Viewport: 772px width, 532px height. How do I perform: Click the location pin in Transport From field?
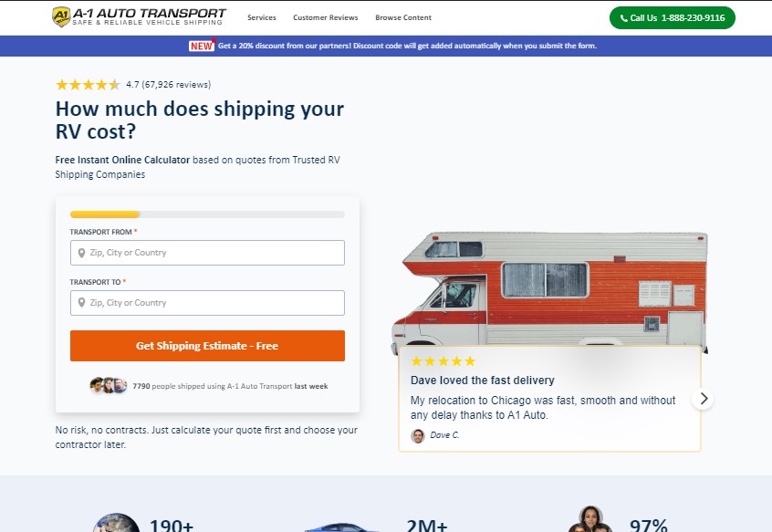click(82, 253)
